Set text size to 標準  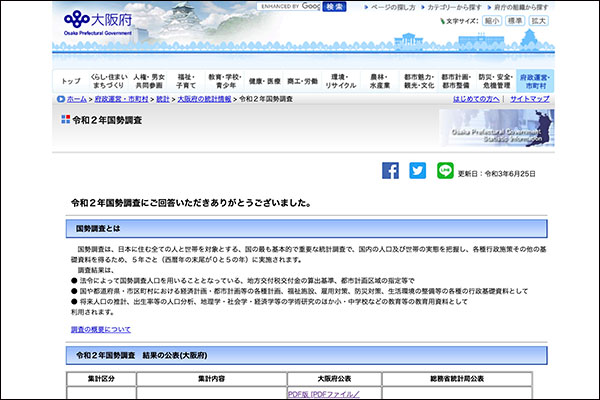pyautogui.click(x=515, y=20)
